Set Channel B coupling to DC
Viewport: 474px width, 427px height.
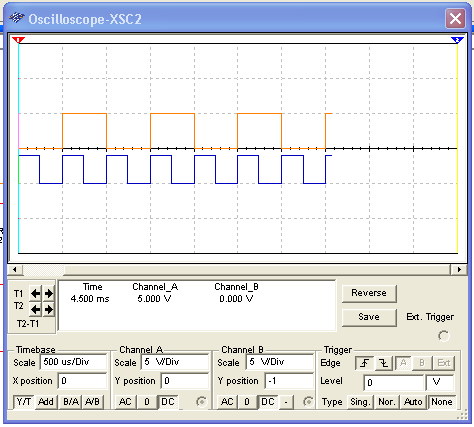point(268,402)
